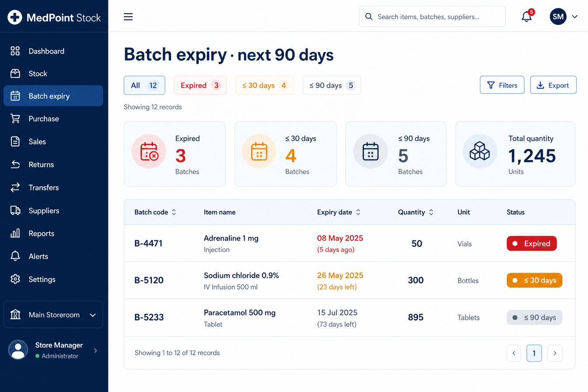Open Alerts bell in sidebar
This screenshot has width=588, height=392.
click(x=53, y=256)
